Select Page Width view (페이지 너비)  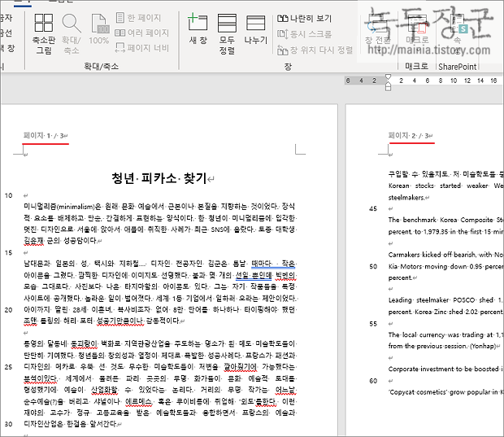[x=141, y=48]
